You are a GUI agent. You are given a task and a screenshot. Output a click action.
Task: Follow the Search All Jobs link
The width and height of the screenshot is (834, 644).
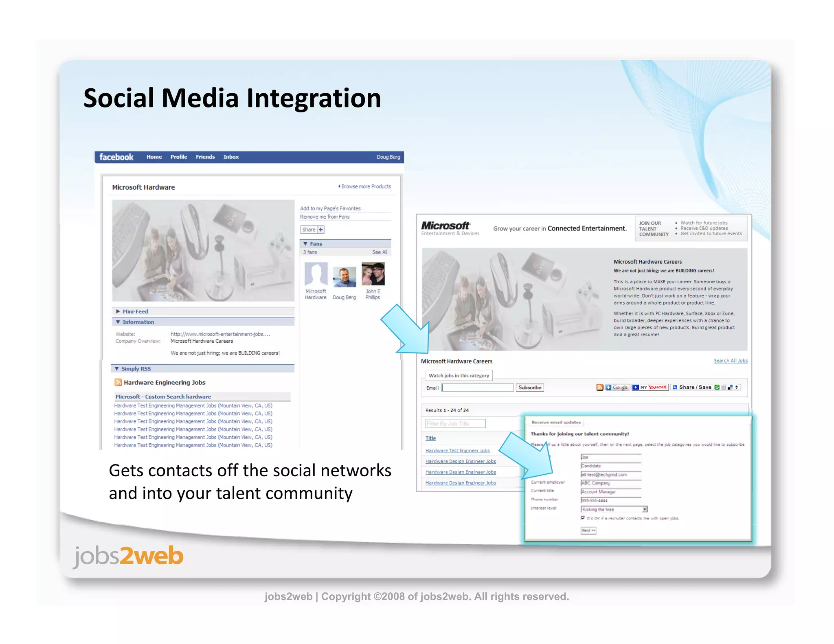[731, 361]
